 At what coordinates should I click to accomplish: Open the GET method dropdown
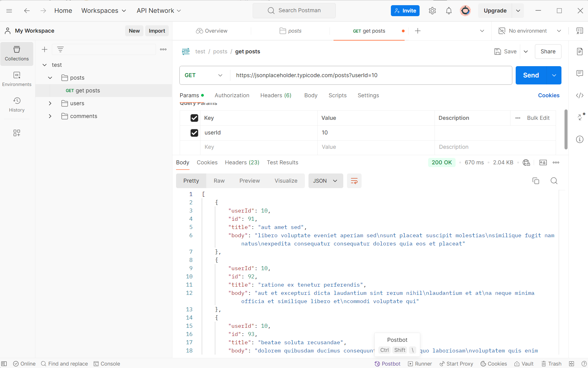204,75
